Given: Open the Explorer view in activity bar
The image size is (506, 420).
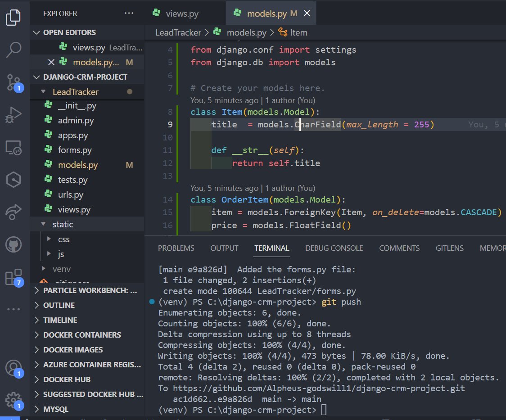Looking at the screenshot, I should (x=13, y=17).
